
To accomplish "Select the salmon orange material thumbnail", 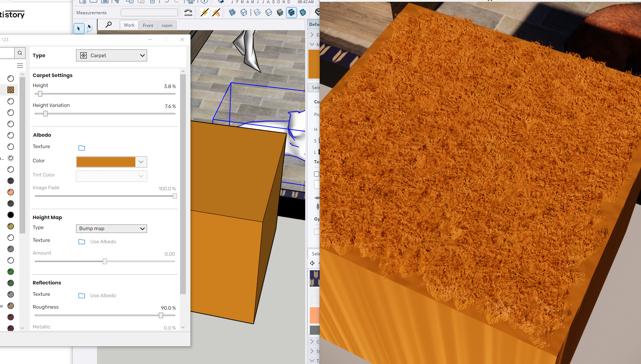I will [315, 315].
